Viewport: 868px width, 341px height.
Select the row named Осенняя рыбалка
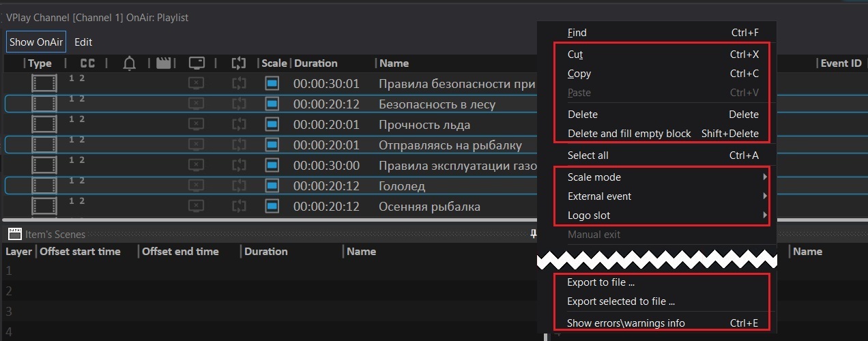tap(270, 207)
